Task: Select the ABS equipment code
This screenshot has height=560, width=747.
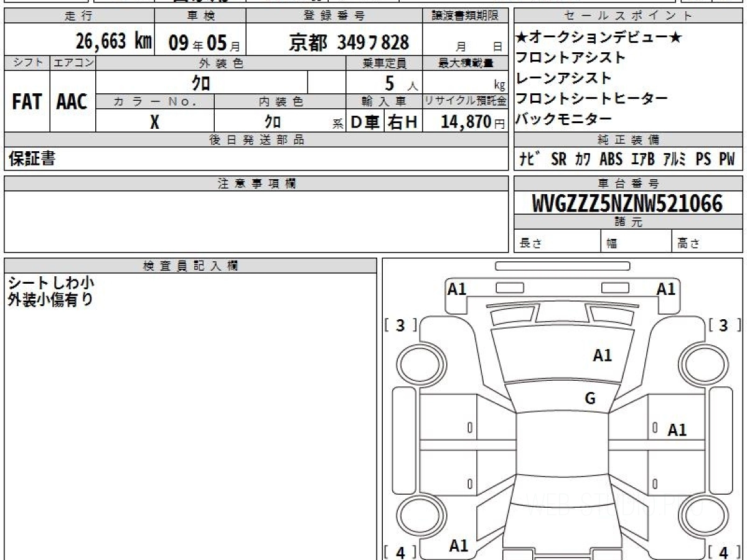Action: [x=611, y=159]
